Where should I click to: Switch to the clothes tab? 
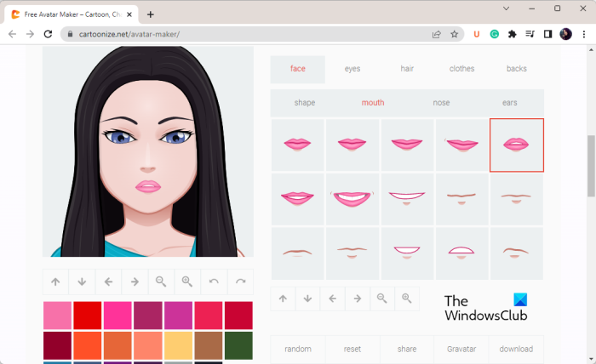pos(461,69)
